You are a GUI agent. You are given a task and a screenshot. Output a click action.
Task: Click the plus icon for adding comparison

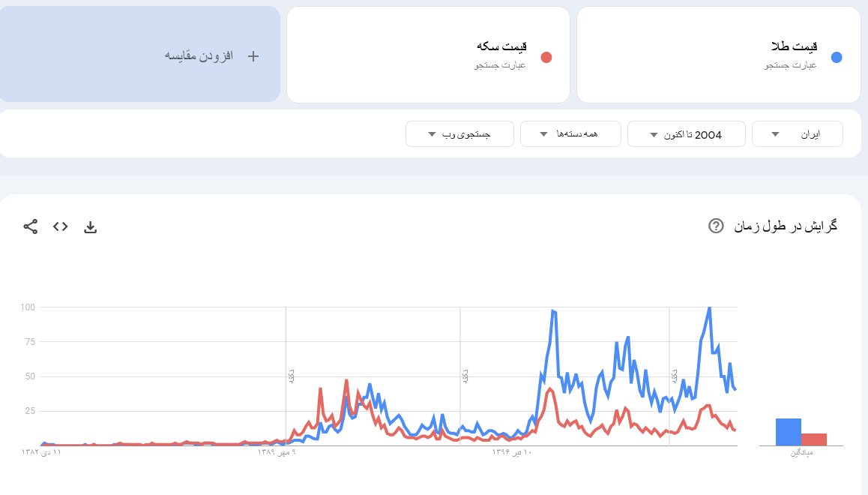[253, 56]
